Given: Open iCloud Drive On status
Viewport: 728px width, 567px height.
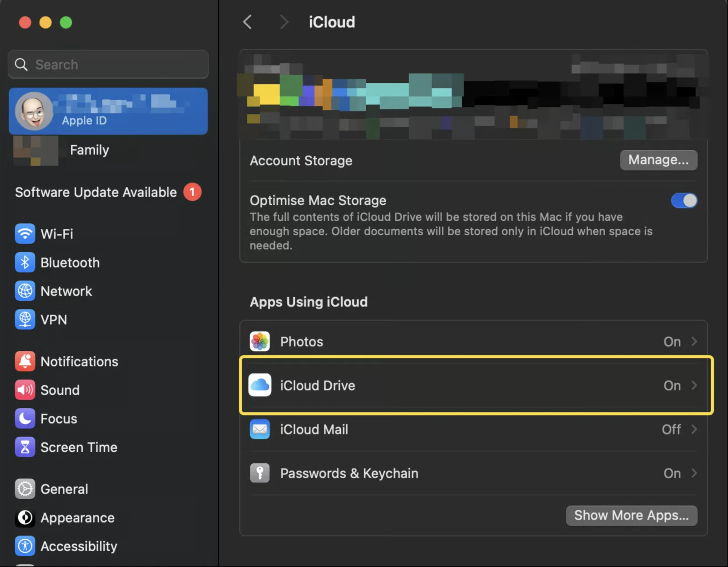Looking at the screenshot, I should [x=672, y=385].
